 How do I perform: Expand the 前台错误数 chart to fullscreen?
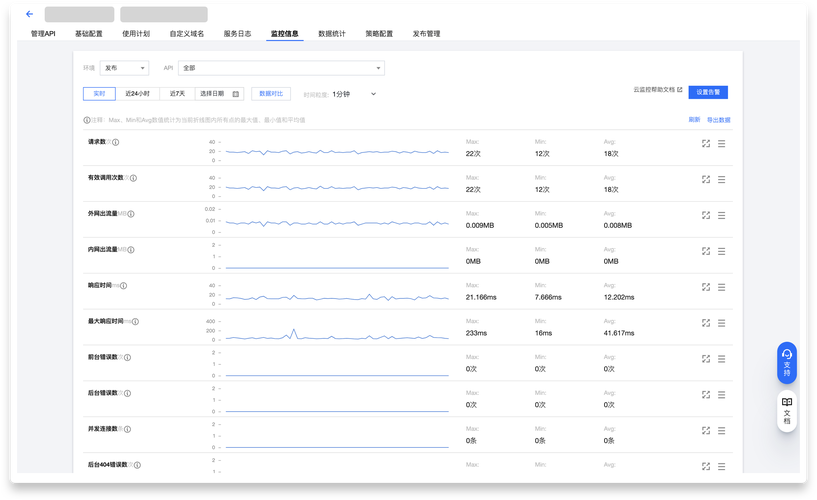705,359
